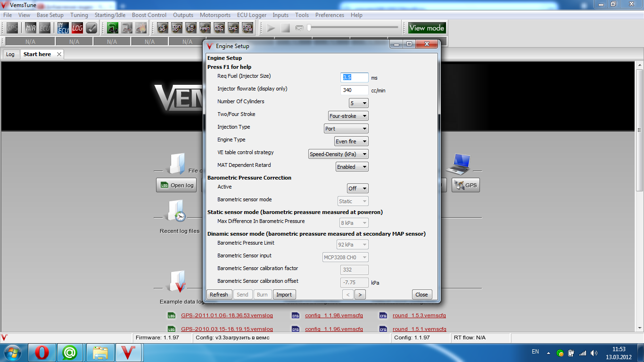Toggle the View mode button

[x=426, y=28]
